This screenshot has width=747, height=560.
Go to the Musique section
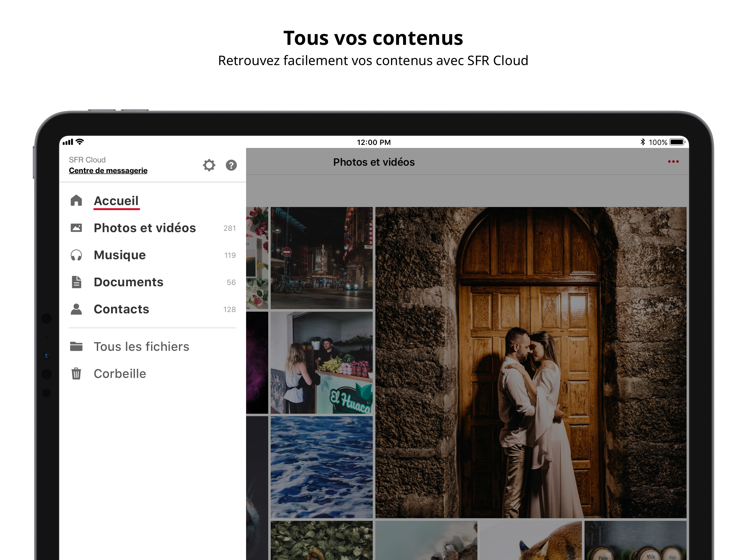tap(119, 255)
